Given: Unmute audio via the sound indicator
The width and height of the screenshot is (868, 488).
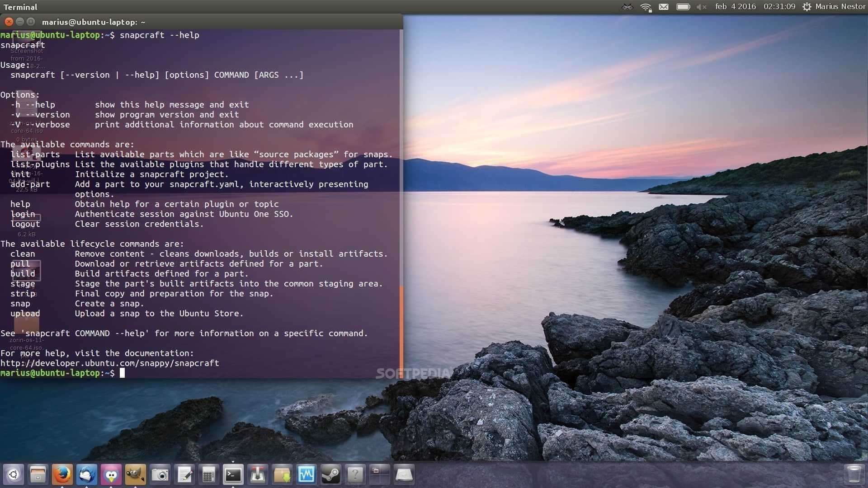Looking at the screenshot, I should [701, 7].
